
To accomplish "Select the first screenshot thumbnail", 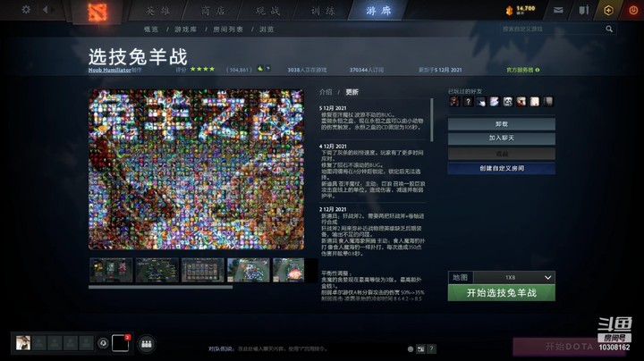I will pos(111,270).
